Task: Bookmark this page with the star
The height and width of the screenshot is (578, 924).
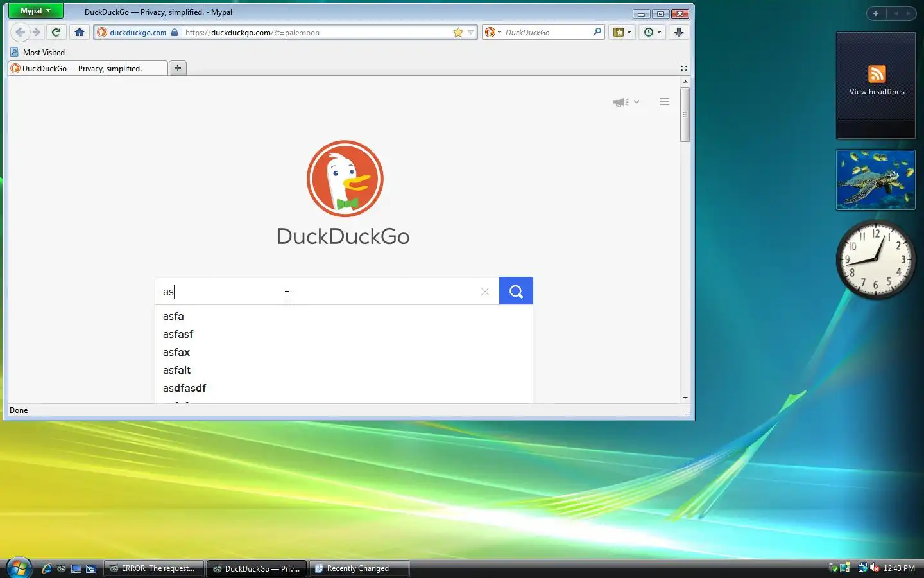Action: 458,32
